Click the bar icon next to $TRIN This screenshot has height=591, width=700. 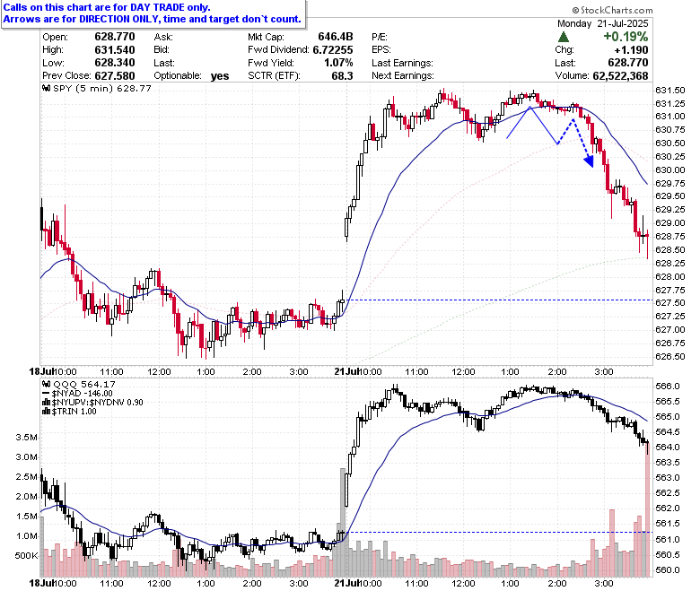(x=46, y=412)
